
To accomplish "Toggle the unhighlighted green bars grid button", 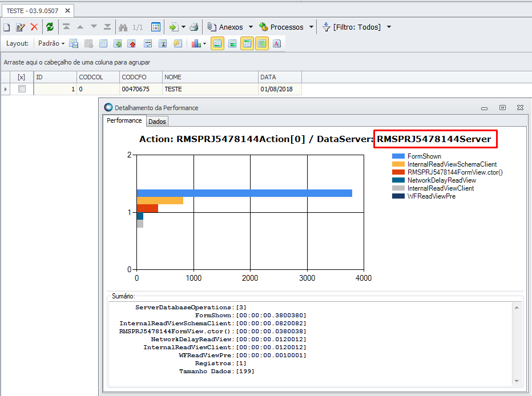I will [x=232, y=43].
